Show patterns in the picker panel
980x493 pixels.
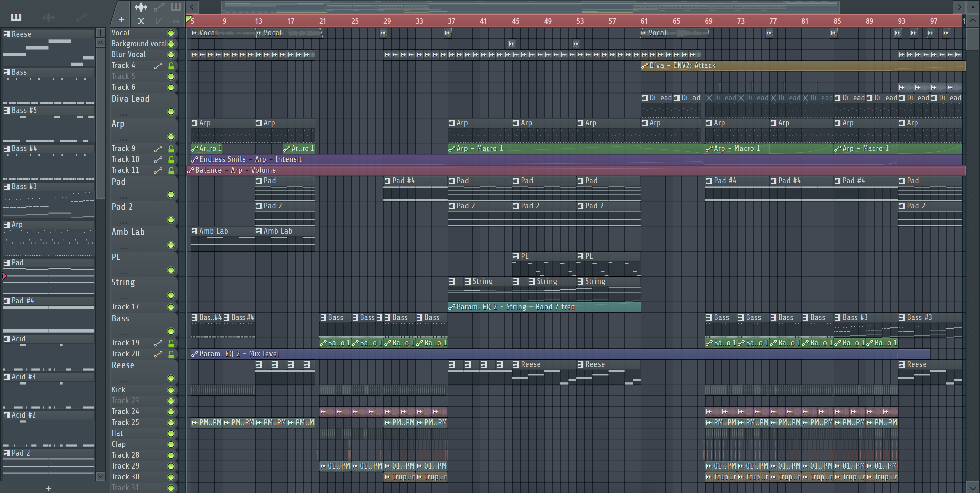[16, 17]
